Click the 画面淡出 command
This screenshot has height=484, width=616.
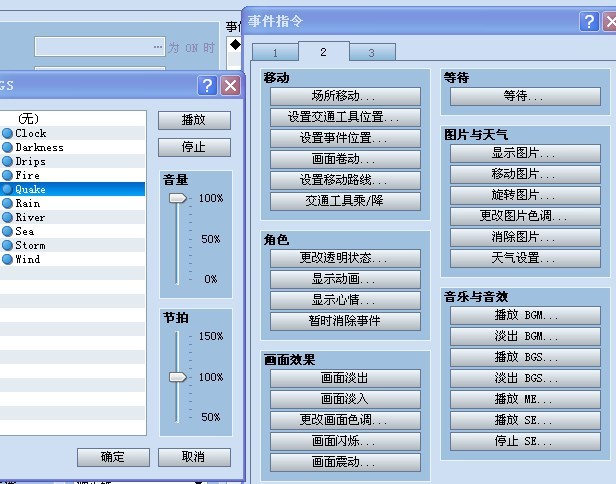[x=345, y=378]
